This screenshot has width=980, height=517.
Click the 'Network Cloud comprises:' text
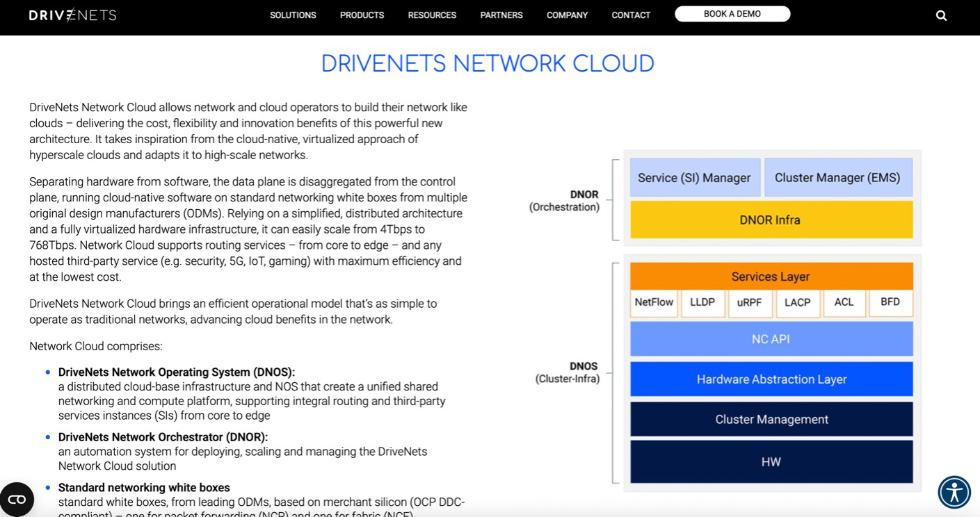pos(96,346)
